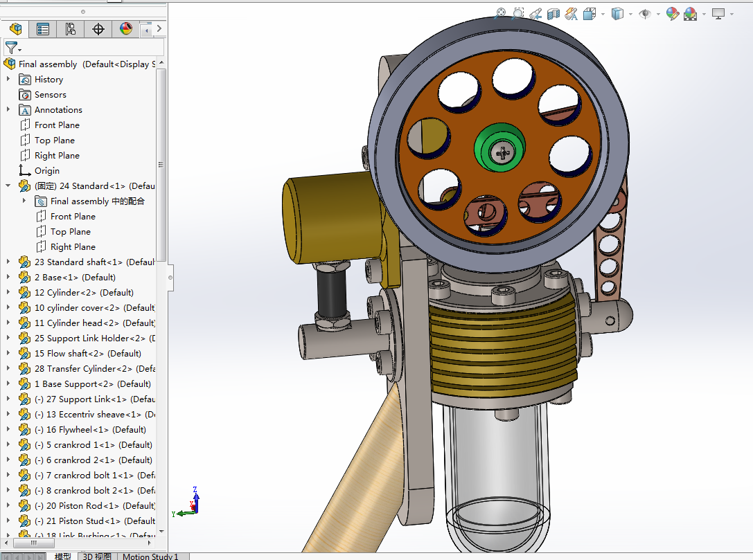Click the View Settings monitor icon
The height and width of the screenshot is (560, 753).
[718, 14]
